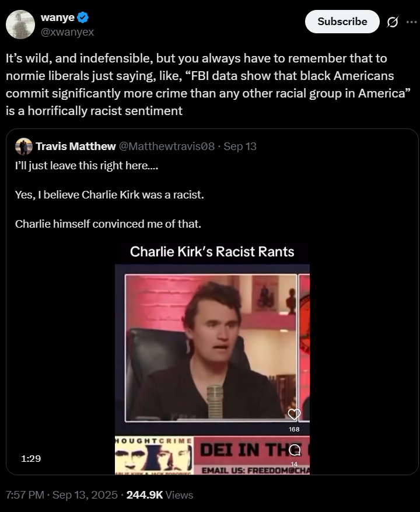The image size is (420, 512).
Task: Open the three-dot More options menu
Action: [412, 22]
